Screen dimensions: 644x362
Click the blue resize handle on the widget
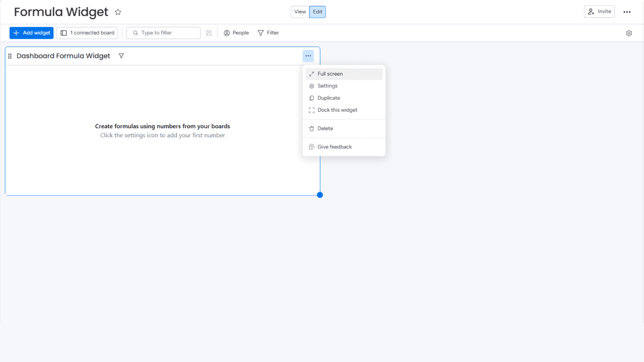tap(319, 195)
